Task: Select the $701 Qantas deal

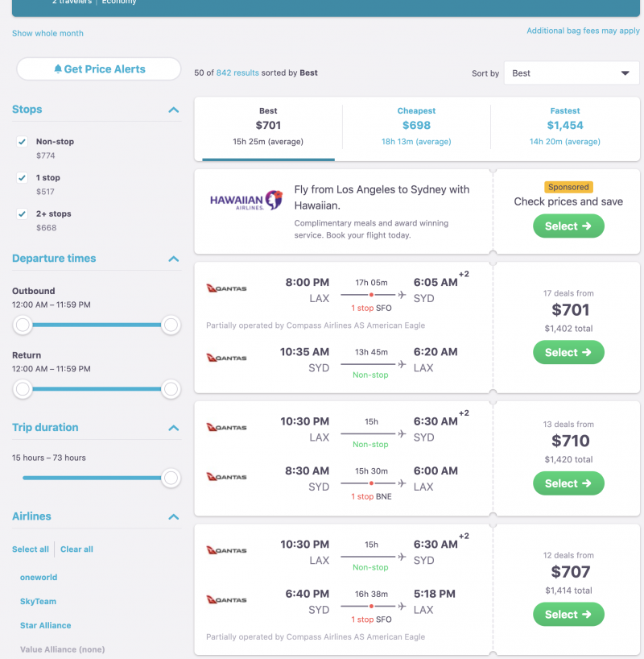Action: (x=568, y=352)
